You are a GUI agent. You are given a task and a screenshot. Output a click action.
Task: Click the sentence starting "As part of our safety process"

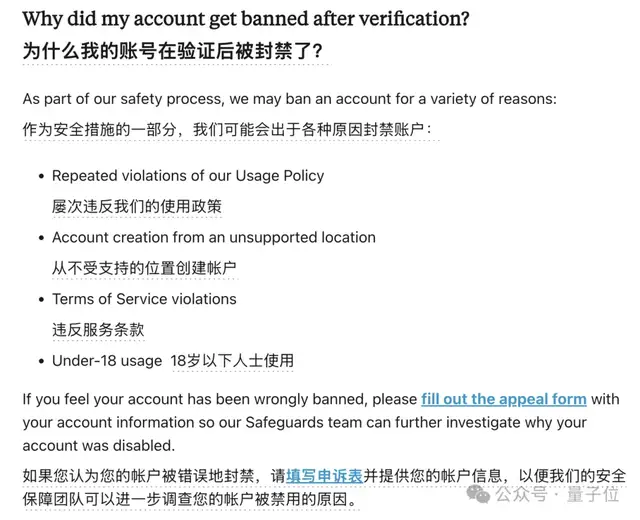[x=290, y=99]
